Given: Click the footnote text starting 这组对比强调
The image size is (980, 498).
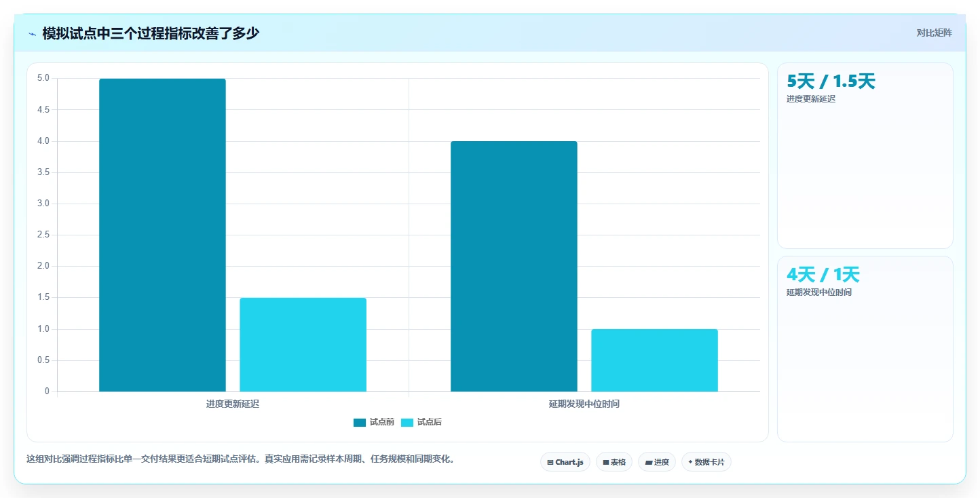Looking at the screenshot, I should 240,459.
